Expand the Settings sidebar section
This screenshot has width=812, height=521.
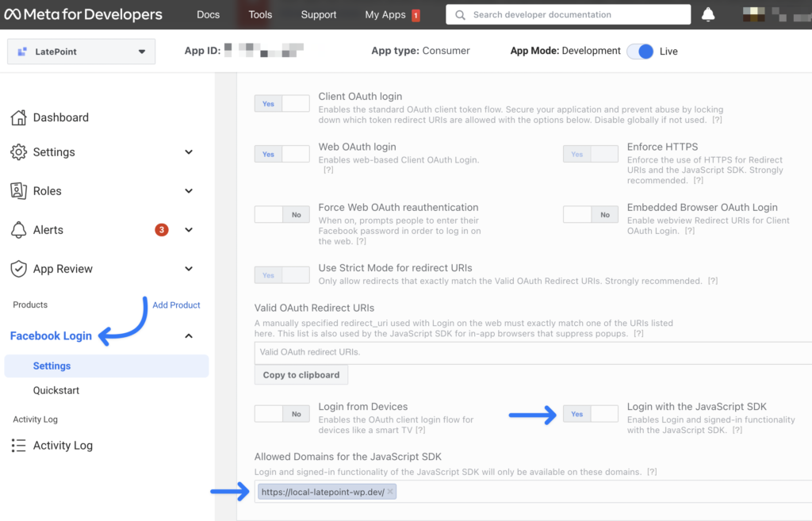tap(188, 151)
